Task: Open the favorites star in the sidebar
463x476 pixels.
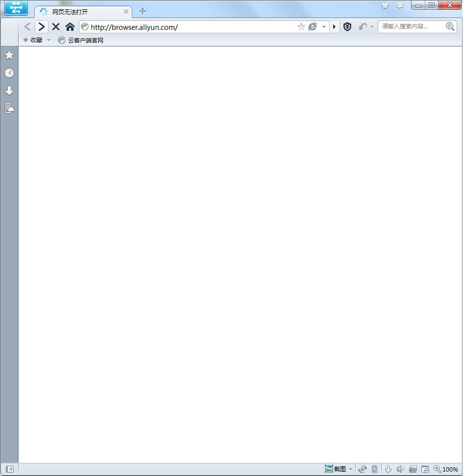Action: tap(9, 55)
